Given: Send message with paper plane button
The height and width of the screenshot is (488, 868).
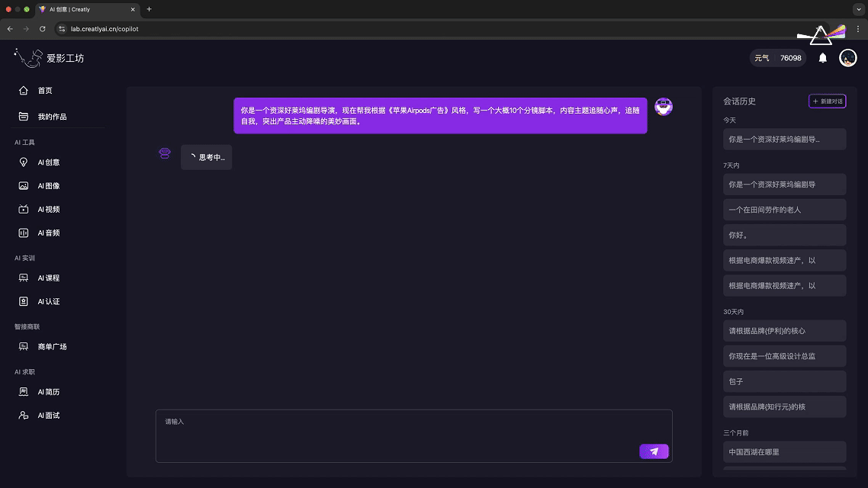Looking at the screenshot, I should tap(654, 451).
